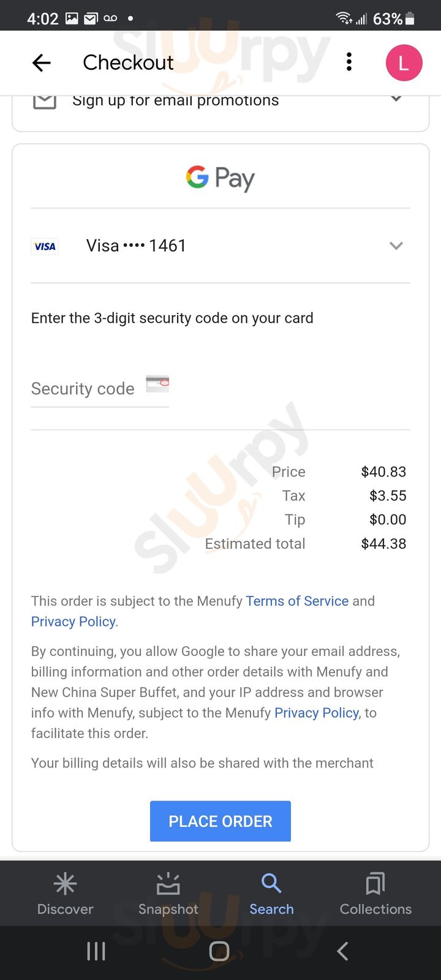441x980 pixels.
Task: Tap the email envelope promotions icon
Action: pos(45,101)
